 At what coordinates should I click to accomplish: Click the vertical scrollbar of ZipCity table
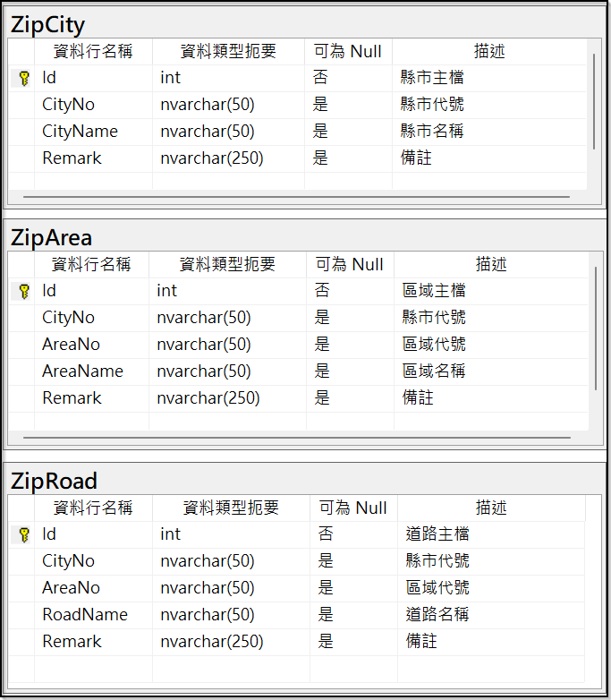594,101
